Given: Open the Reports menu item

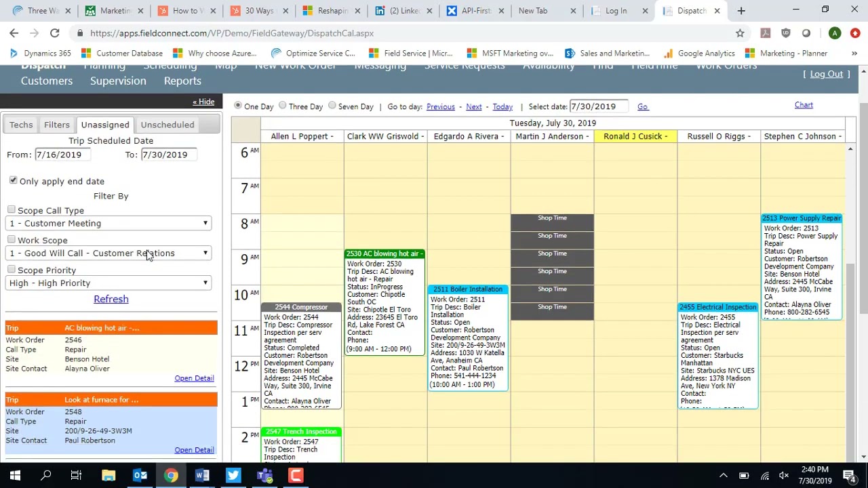Looking at the screenshot, I should click(x=182, y=81).
